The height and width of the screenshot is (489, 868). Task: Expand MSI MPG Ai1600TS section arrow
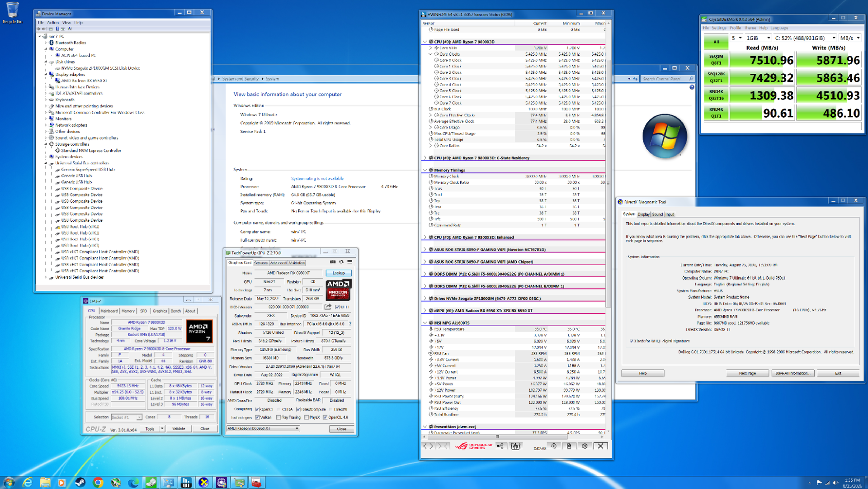(x=425, y=323)
